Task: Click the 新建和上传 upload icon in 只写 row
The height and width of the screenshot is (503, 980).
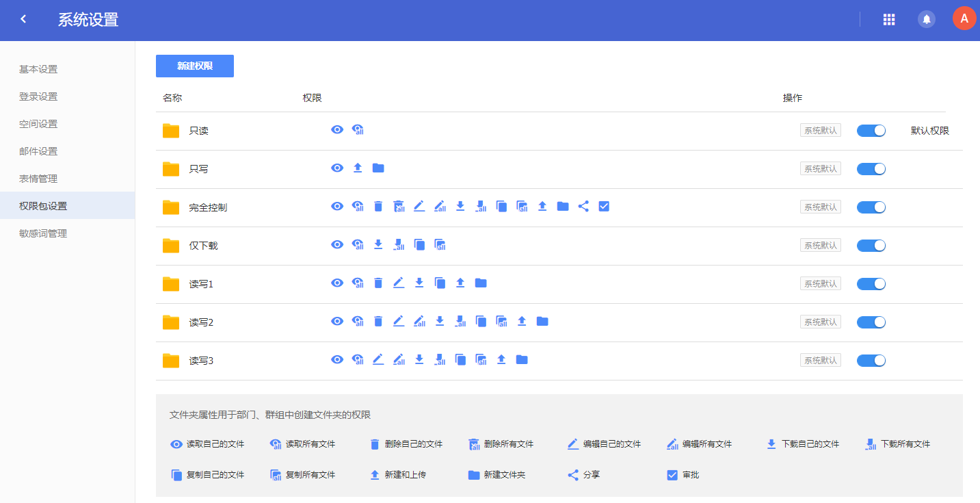Action: 357,168
